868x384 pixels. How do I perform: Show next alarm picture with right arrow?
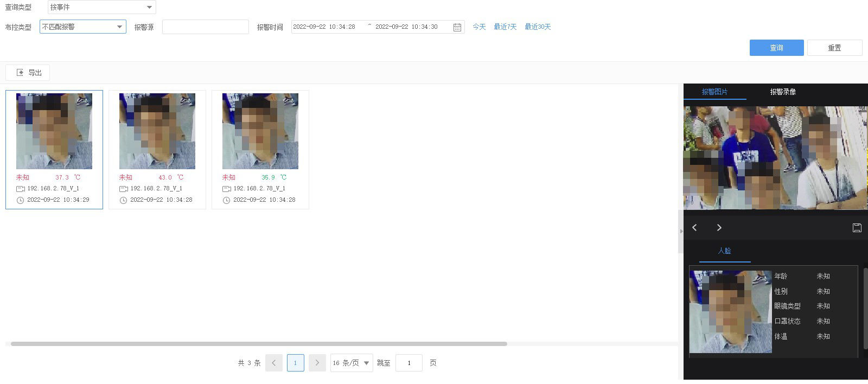coord(719,228)
